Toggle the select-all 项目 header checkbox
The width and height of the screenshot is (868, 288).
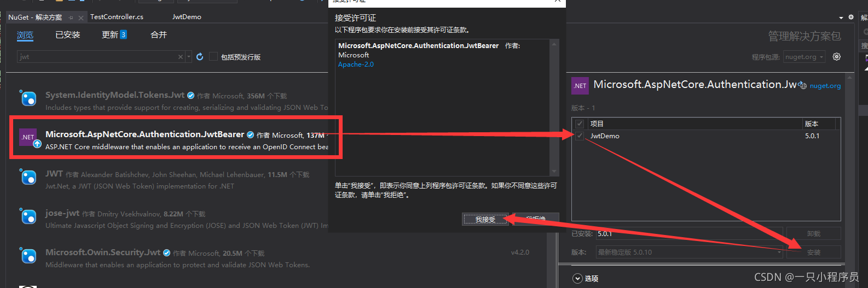pos(580,124)
